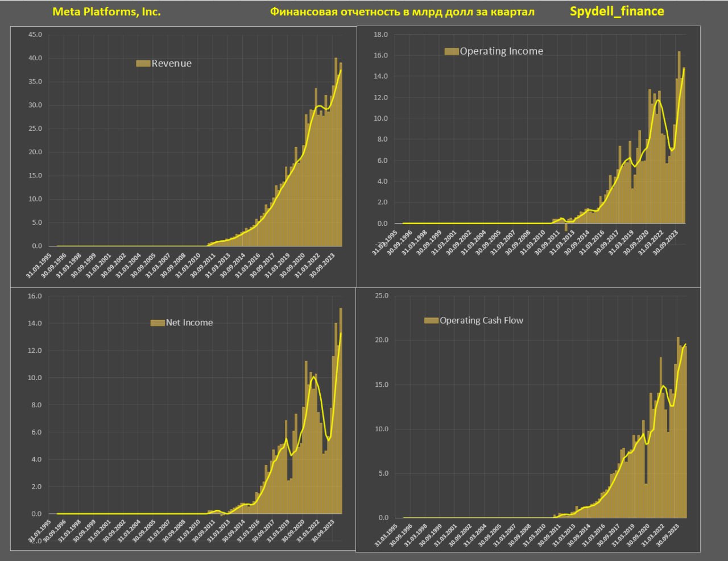Select the 25.0 axis label on Cash Flow chart
The height and width of the screenshot is (561, 728).
382,296
